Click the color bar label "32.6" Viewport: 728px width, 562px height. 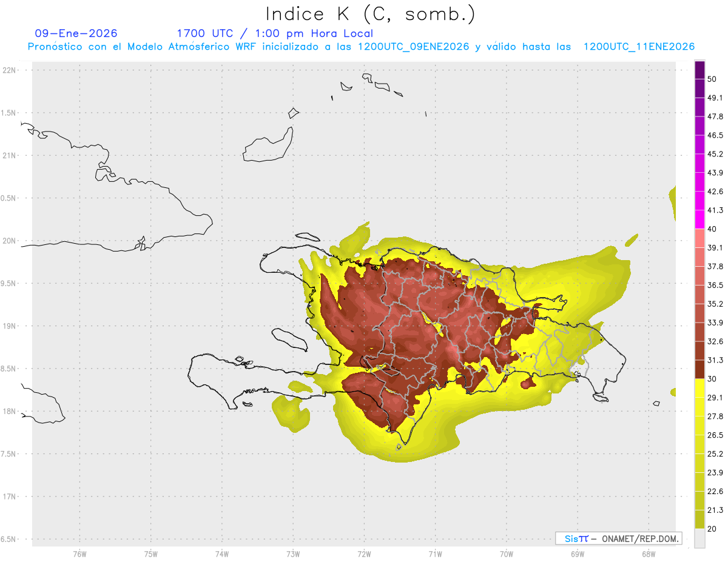tap(715, 341)
